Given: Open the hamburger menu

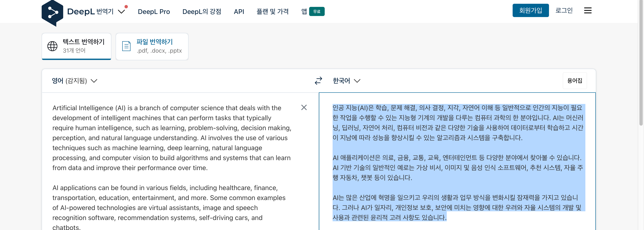Looking at the screenshot, I should pos(587,10).
